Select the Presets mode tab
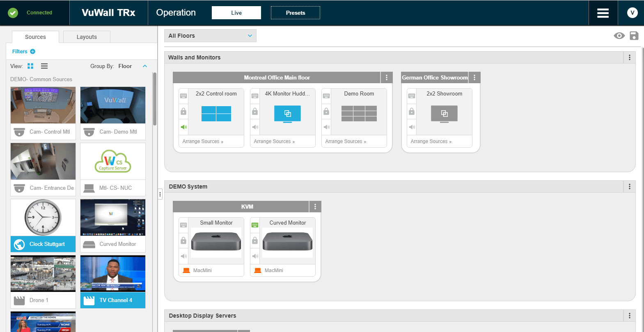Viewport: 644px width, 332px height. (296, 13)
